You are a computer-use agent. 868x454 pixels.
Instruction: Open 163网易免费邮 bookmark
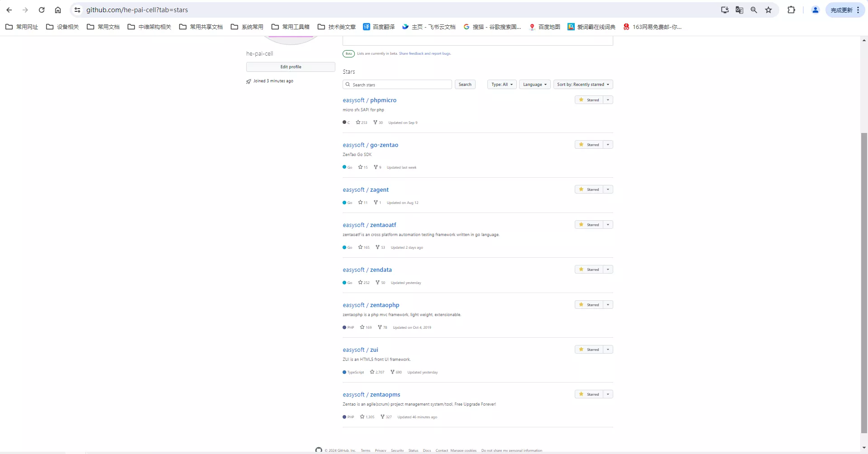pyautogui.click(x=652, y=27)
